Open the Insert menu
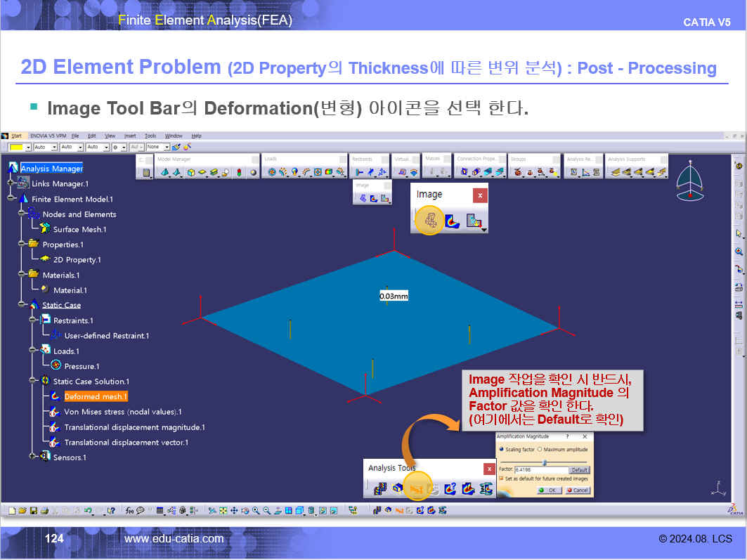Screen dimensions: 747x560 click(130, 136)
